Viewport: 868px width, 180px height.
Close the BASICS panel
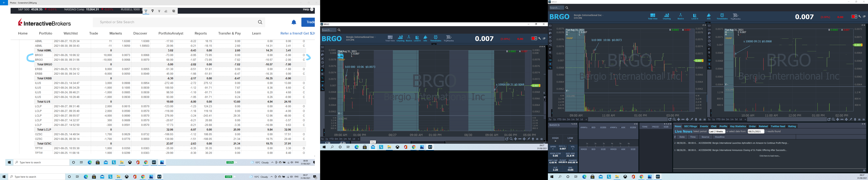pos(576,124)
